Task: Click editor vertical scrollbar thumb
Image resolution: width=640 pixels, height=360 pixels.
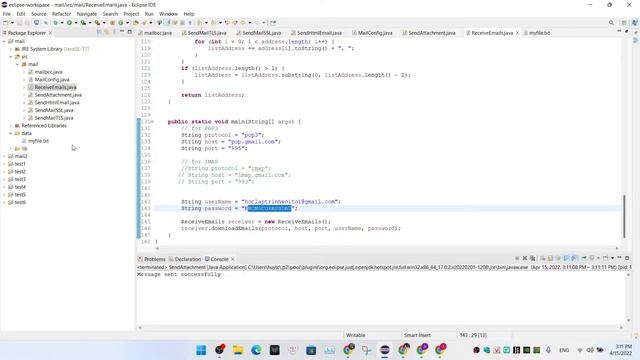Action: pyautogui.click(x=624, y=216)
